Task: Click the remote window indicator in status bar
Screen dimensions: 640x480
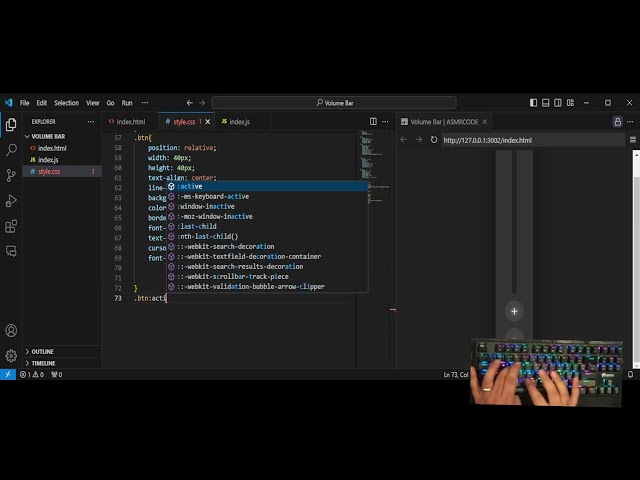Action: [8, 374]
